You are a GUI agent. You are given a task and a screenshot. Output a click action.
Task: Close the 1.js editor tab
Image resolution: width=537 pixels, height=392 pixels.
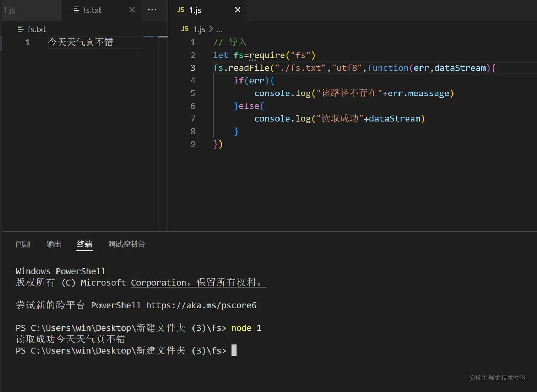point(237,10)
